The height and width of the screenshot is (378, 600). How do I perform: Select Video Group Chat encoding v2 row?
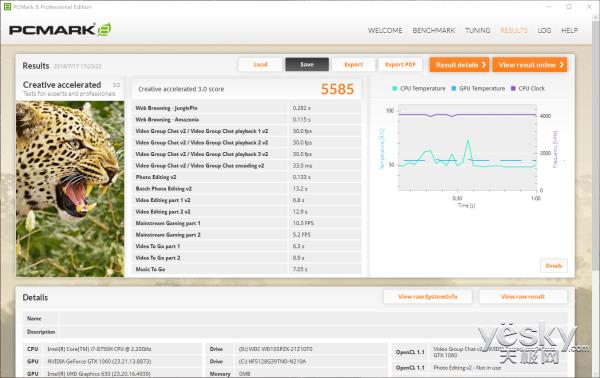click(246, 166)
